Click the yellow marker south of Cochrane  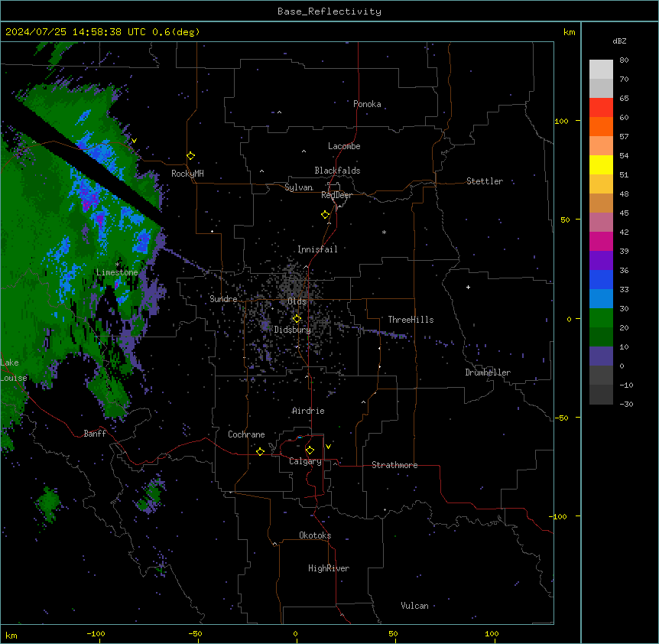click(260, 451)
